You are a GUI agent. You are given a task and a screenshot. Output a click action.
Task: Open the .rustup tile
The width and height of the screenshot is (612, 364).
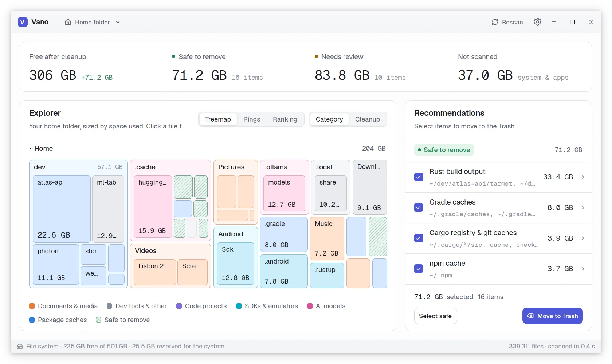[x=327, y=276]
